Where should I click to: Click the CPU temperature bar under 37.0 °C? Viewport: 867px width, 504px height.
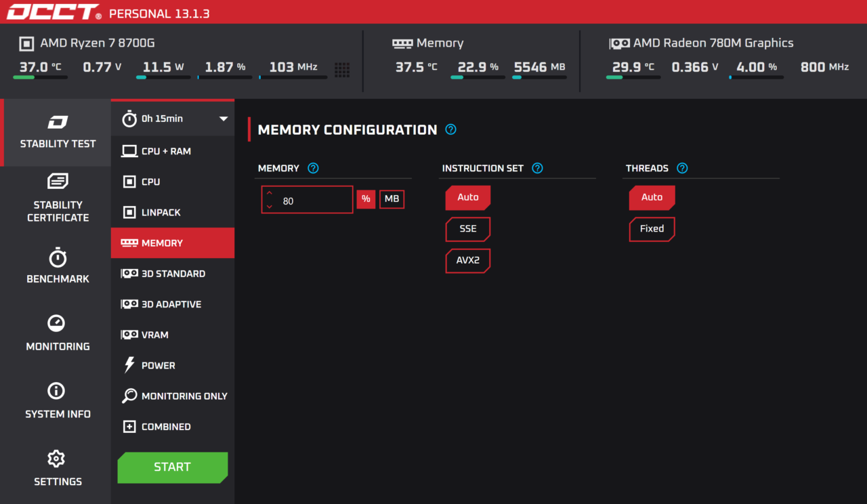click(x=40, y=77)
